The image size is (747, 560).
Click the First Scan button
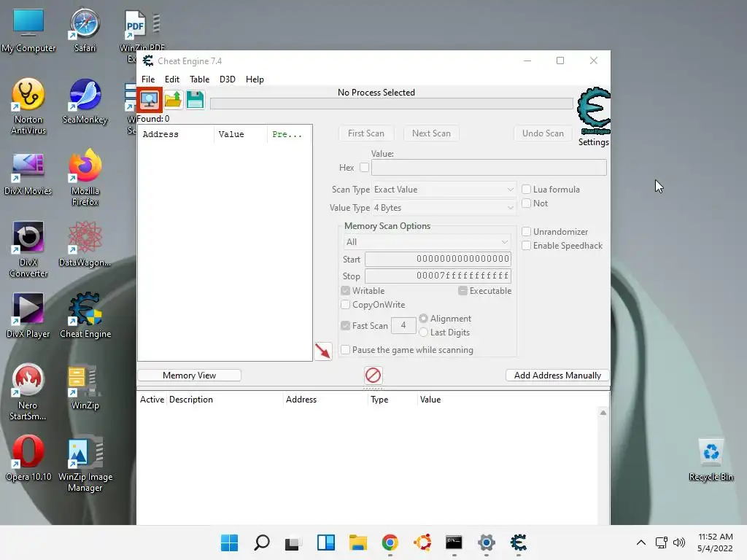[x=366, y=133]
